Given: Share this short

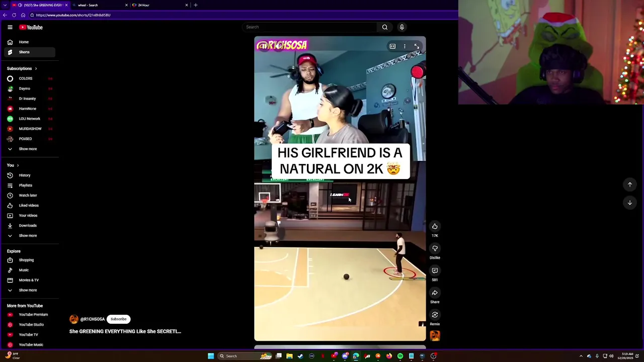Looking at the screenshot, I should tap(435, 293).
